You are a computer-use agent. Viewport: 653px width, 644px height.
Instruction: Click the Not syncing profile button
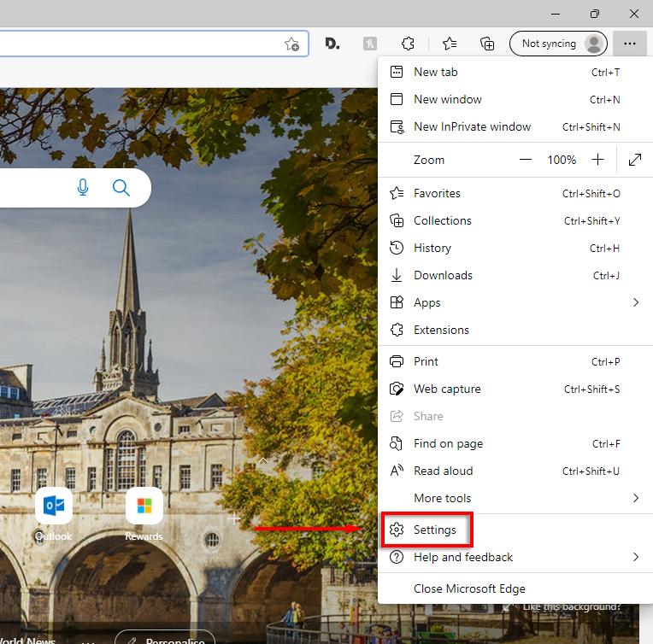tap(558, 44)
